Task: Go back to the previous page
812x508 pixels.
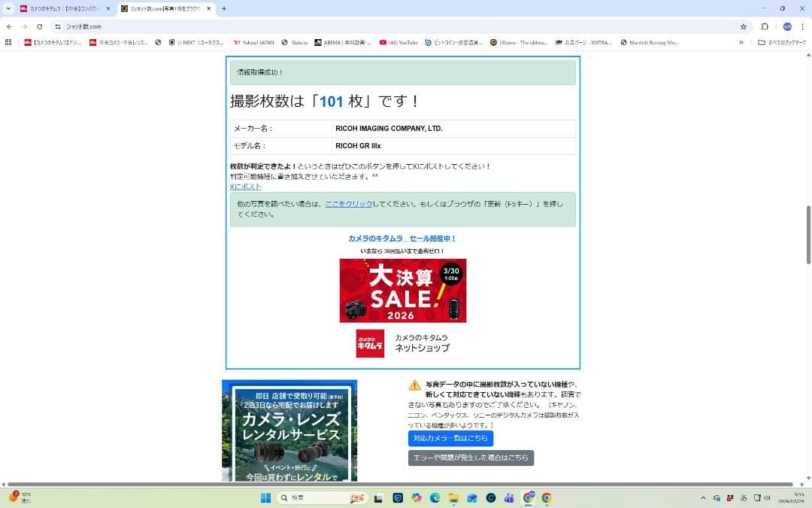Action: point(9,26)
